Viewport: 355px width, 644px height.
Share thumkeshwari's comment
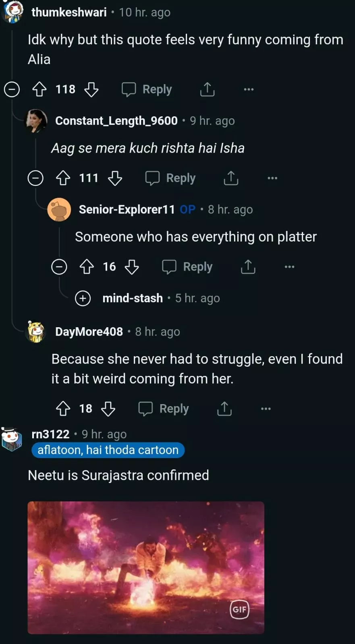point(208,89)
